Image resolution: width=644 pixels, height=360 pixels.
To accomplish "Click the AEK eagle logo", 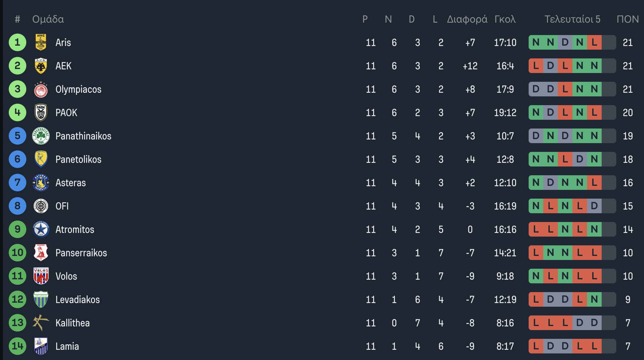I will coord(41,66).
